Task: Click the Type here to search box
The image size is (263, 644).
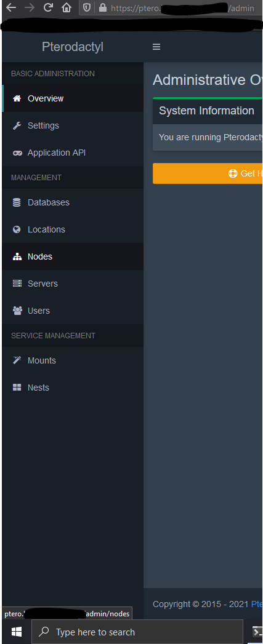Action: point(137,632)
